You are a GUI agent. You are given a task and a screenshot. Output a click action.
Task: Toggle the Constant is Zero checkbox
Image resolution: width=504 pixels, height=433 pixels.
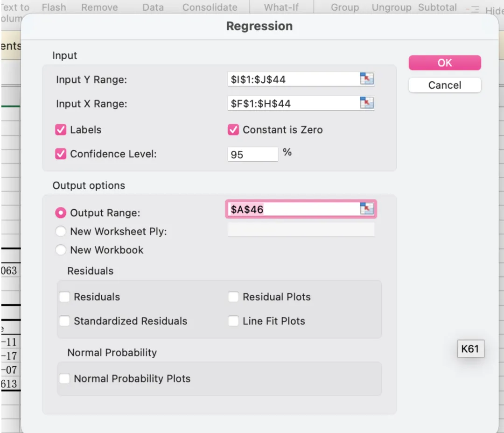tap(233, 130)
